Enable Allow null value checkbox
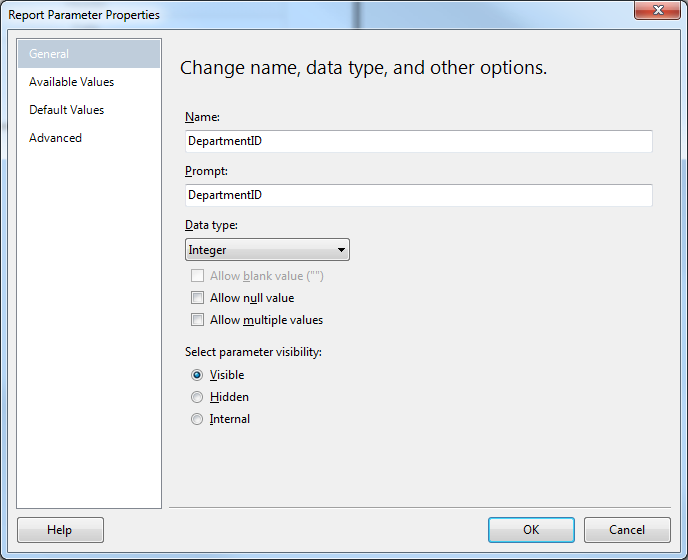The image size is (688, 560). [x=197, y=298]
